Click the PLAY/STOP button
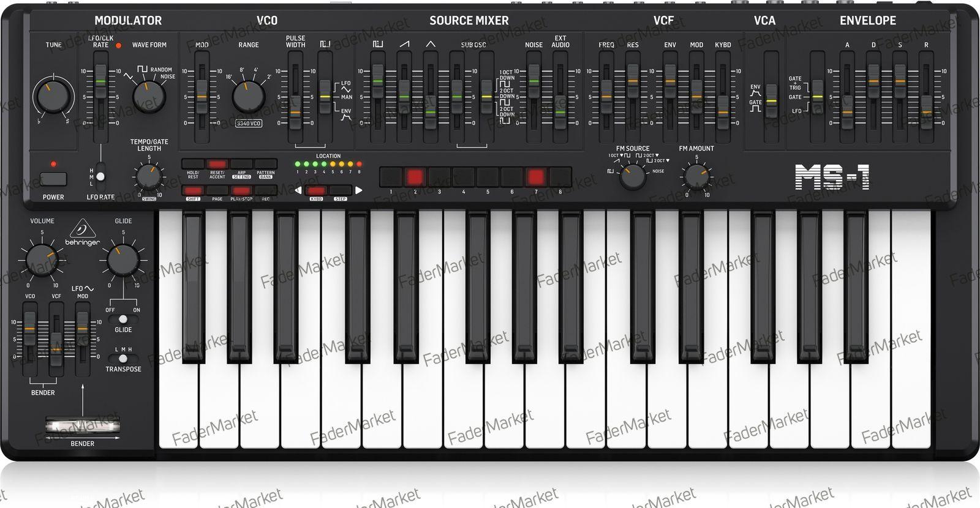The width and height of the screenshot is (980, 508). 241,190
